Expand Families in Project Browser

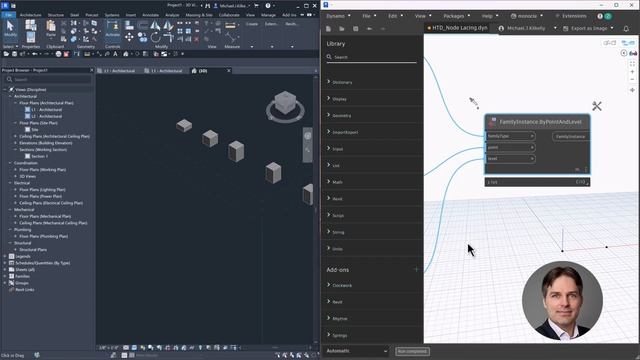(5, 276)
